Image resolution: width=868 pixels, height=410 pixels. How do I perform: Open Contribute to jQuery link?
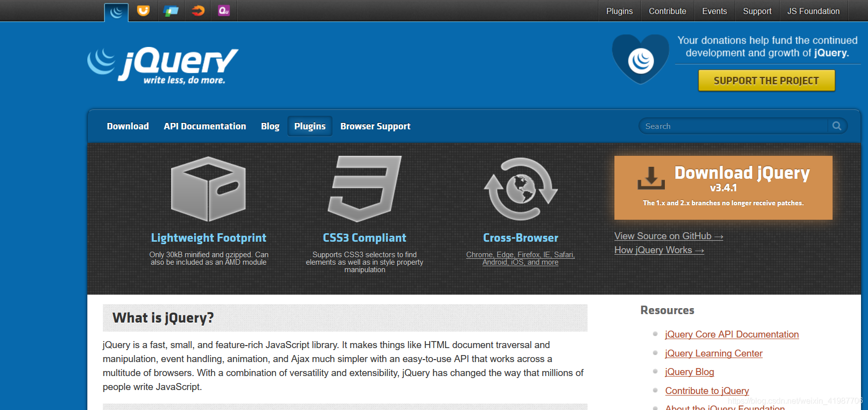click(x=707, y=391)
